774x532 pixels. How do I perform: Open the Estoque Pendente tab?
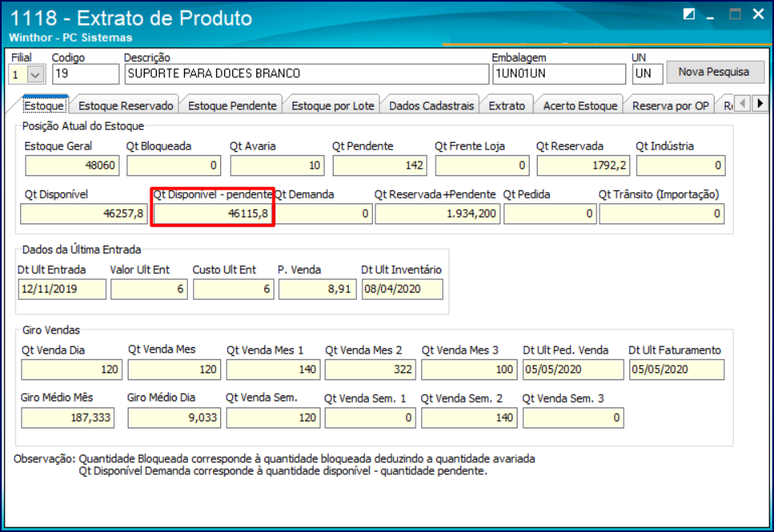click(232, 105)
